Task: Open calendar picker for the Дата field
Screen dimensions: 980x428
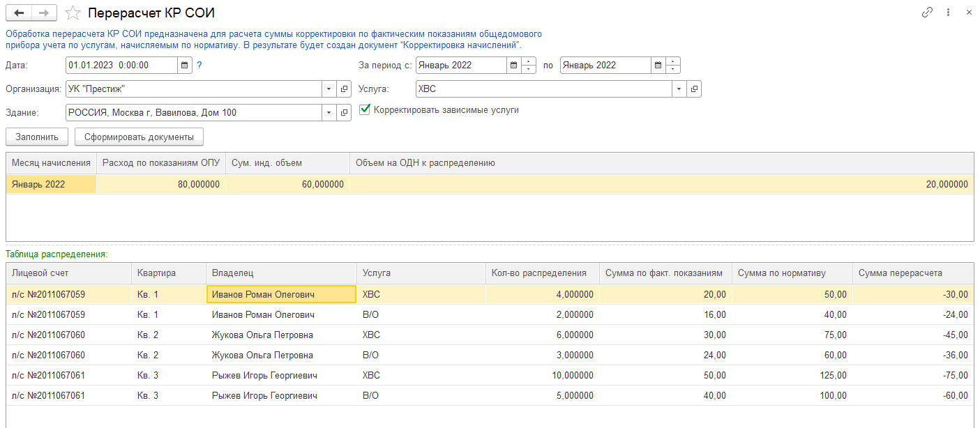Action: click(x=184, y=66)
